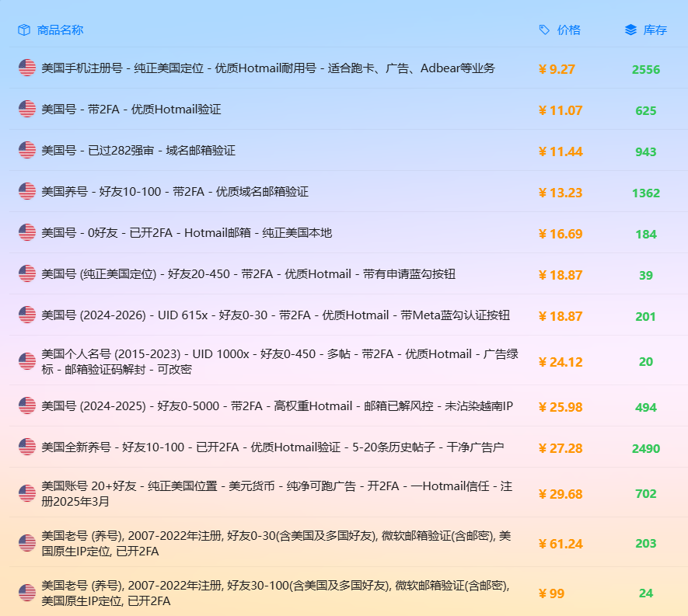
Task: Select the 美国号 (2024-2026) UID 615x product
Action: click(275, 315)
